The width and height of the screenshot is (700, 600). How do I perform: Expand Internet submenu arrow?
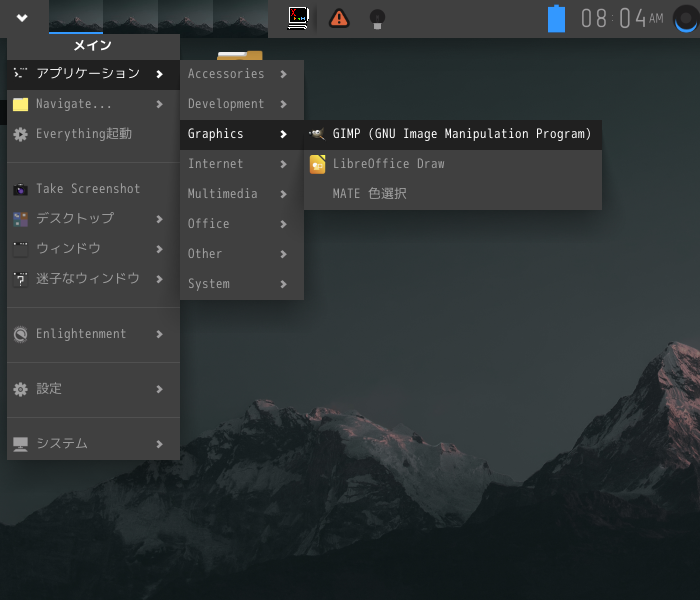click(x=283, y=164)
